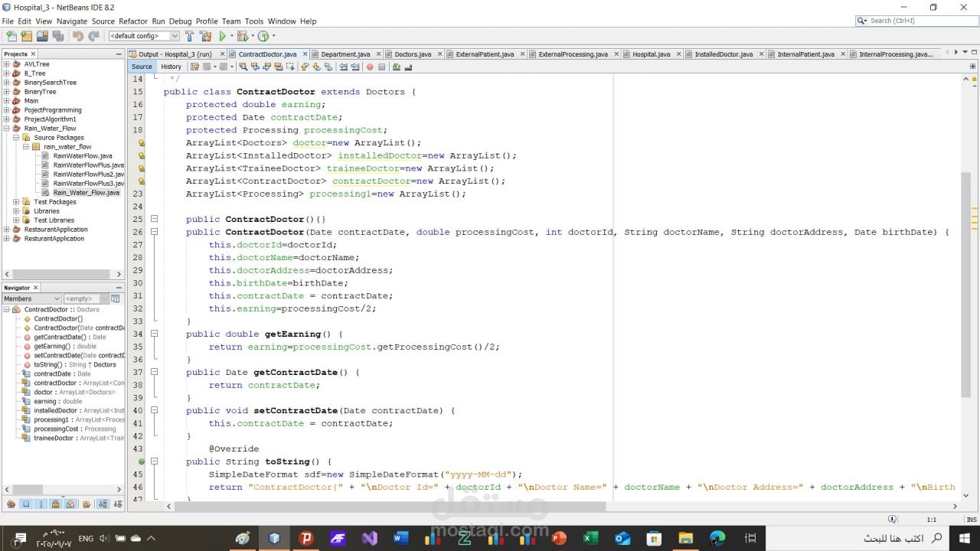
Task: Collapse the ContractDoctor constructor code fold
Action: [154, 232]
